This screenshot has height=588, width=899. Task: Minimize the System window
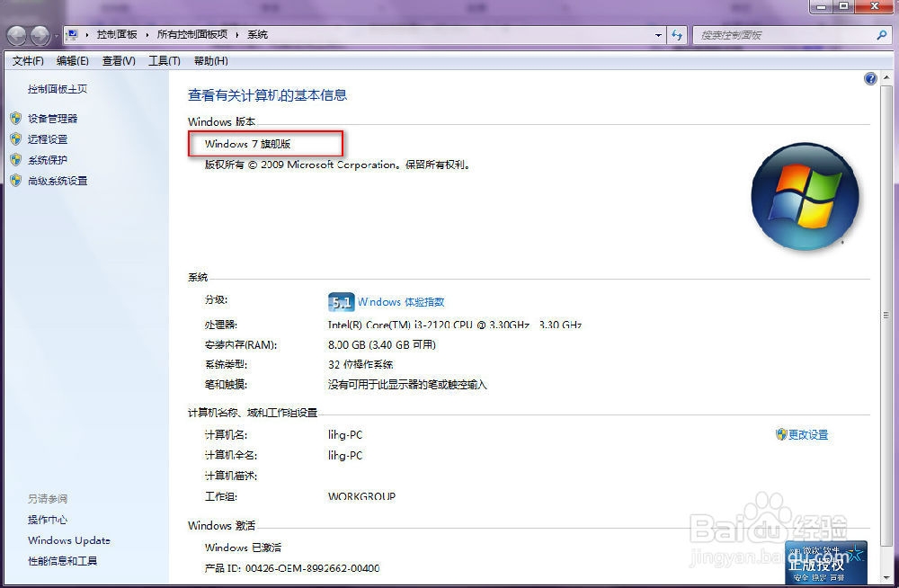click(x=822, y=6)
